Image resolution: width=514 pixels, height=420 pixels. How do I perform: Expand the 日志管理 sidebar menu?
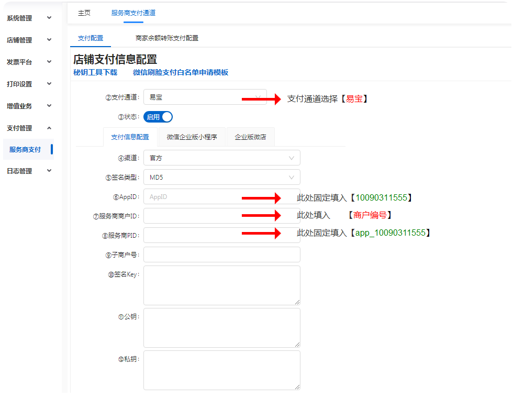coord(29,171)
